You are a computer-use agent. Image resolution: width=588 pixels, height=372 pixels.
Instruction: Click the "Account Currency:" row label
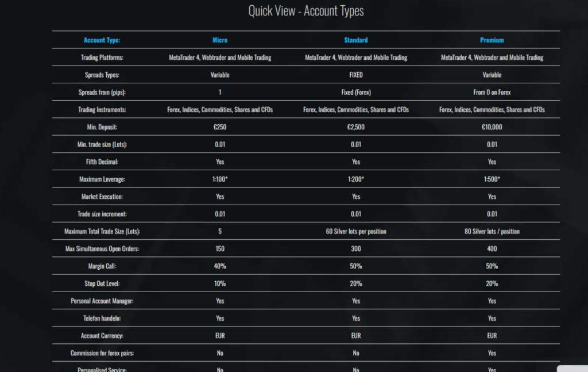[102, 336]
